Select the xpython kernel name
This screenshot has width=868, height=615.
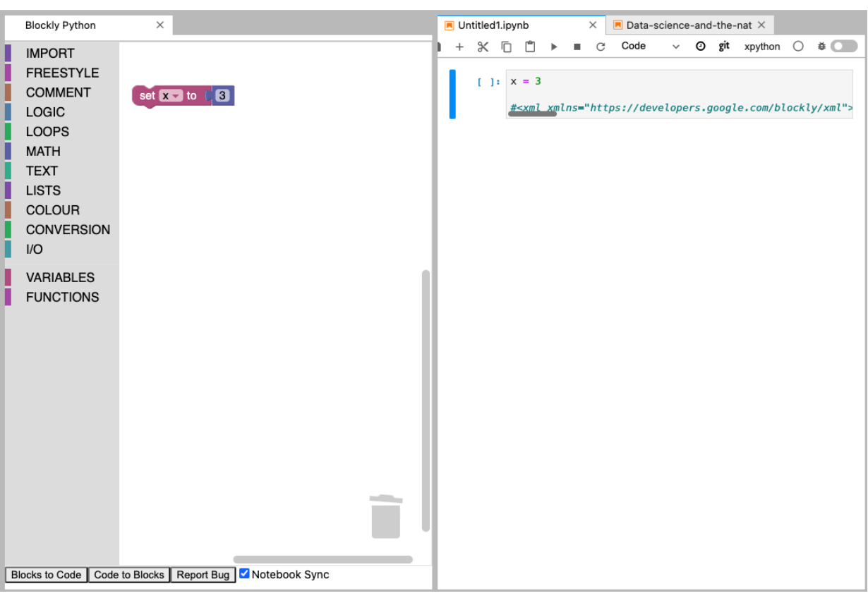point(762,47)
